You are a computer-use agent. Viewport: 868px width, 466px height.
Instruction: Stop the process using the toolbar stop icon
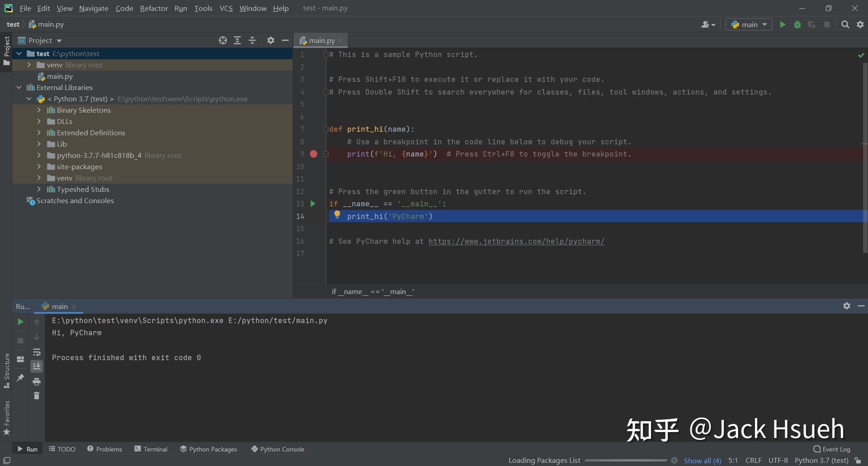point(827,24)
